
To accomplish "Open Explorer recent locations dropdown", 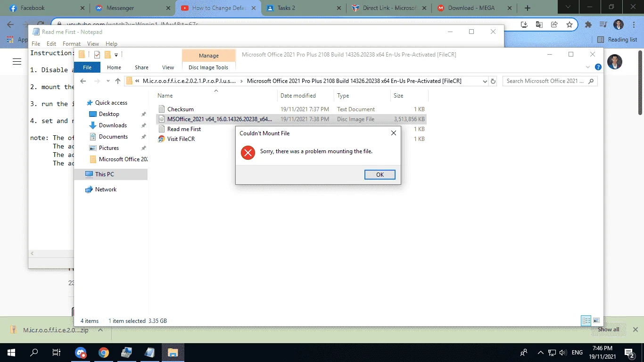I will tap(108, 81).
